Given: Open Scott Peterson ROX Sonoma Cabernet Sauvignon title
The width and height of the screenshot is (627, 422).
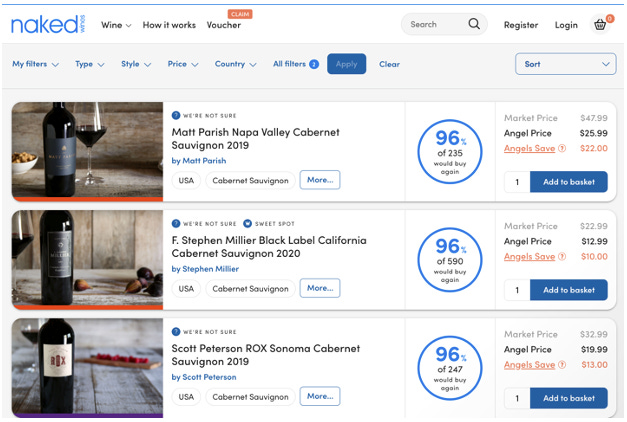Looking at the screenshot, I should (x=266, y=355).
